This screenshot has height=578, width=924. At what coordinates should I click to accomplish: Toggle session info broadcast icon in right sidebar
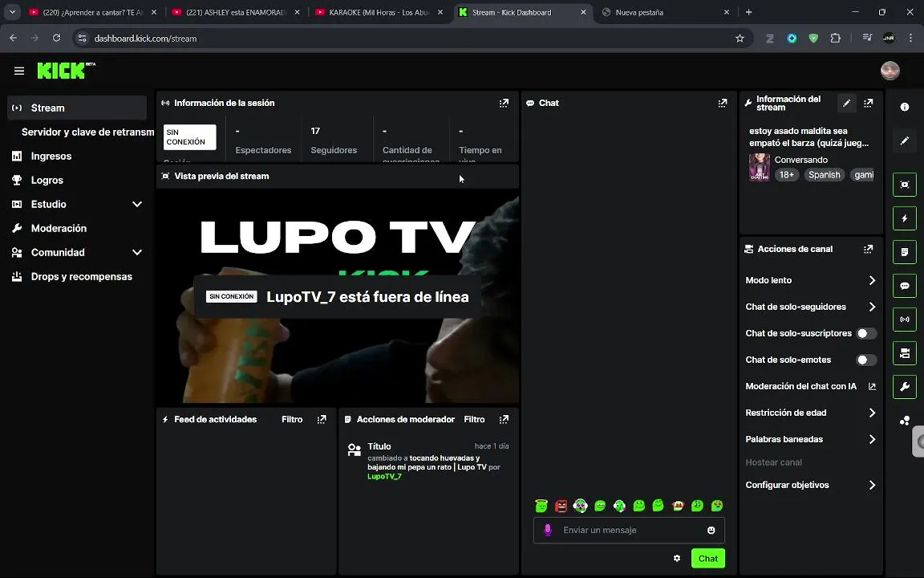point(905,319)
